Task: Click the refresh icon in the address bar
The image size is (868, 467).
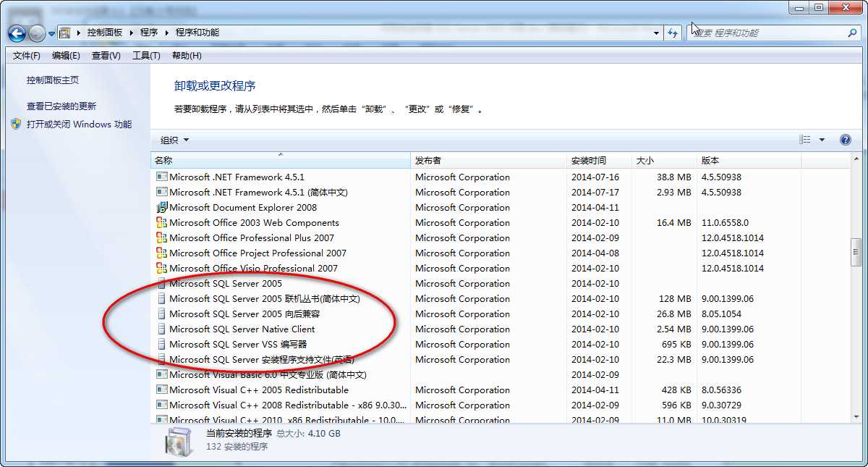Action: 673,33
